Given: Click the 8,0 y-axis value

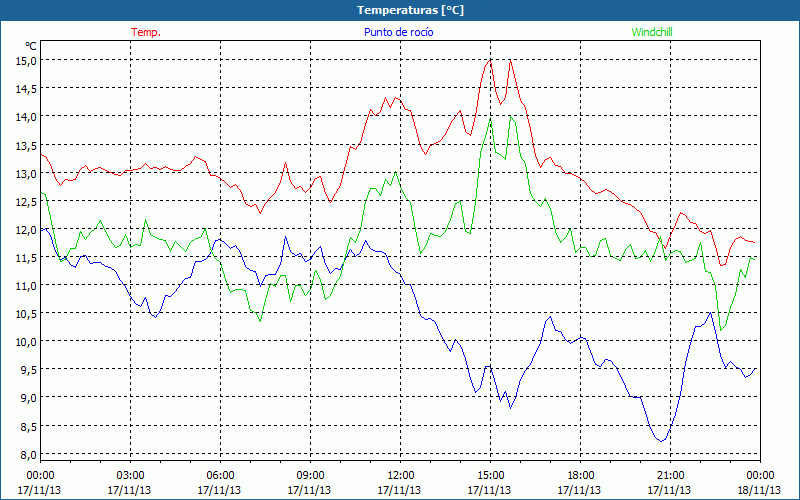Looking at the screenshot, I should coord(30,455).
